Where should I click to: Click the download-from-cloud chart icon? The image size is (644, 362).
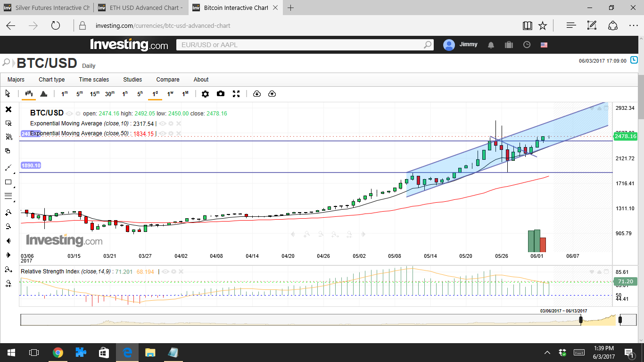257,94
